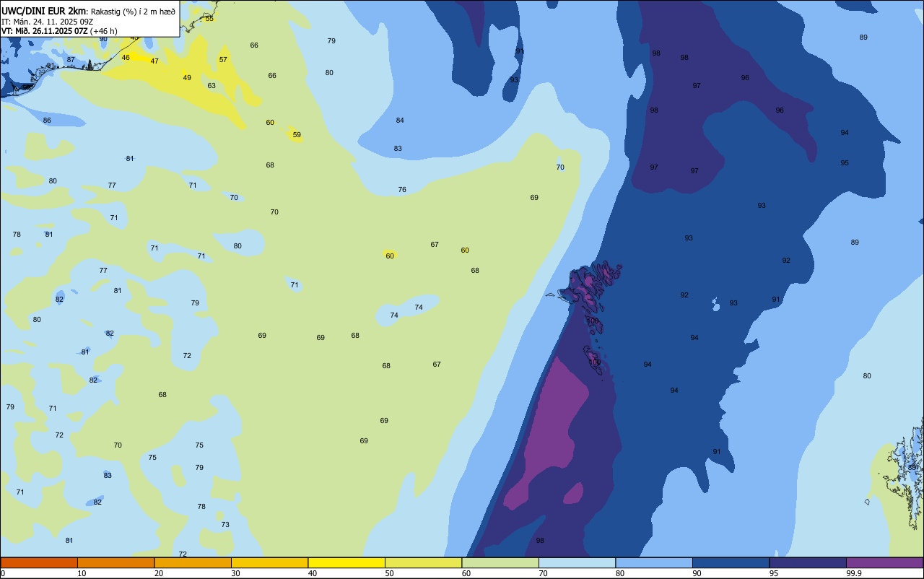Click the humidity value '73' on the map
This screenshot has width=924, height=579.
225,525
